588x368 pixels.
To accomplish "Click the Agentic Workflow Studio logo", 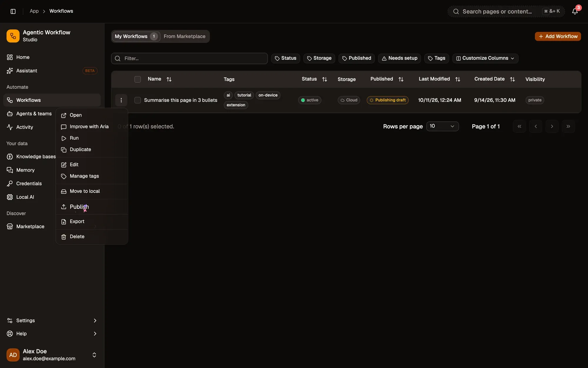I will coord(13,36).
